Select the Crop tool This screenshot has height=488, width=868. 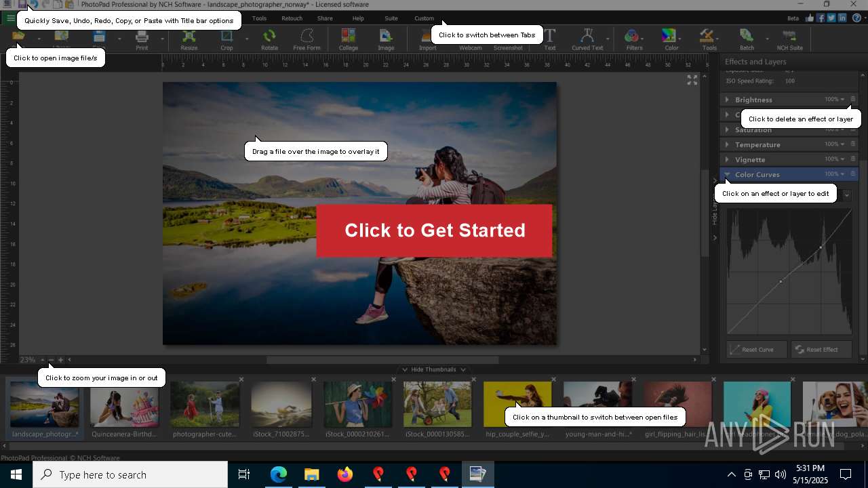click(226, 39)
